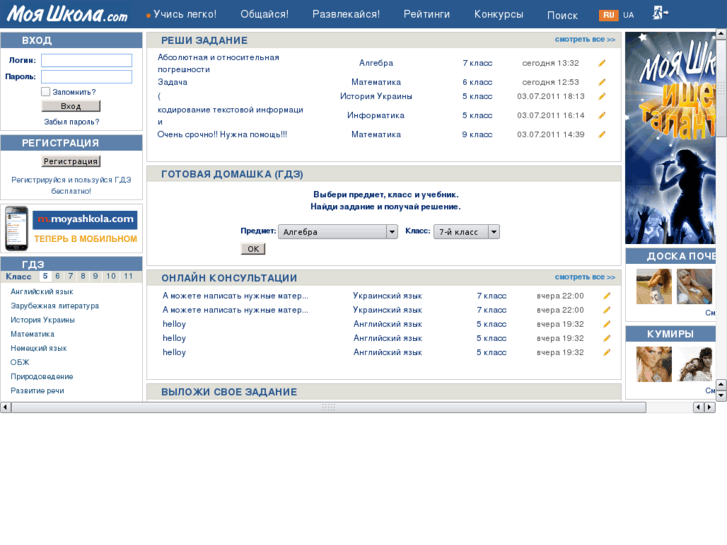The image size is (727, 545).
Task: Open the Конкурсы menu item
Action: [x=498, y=14]
